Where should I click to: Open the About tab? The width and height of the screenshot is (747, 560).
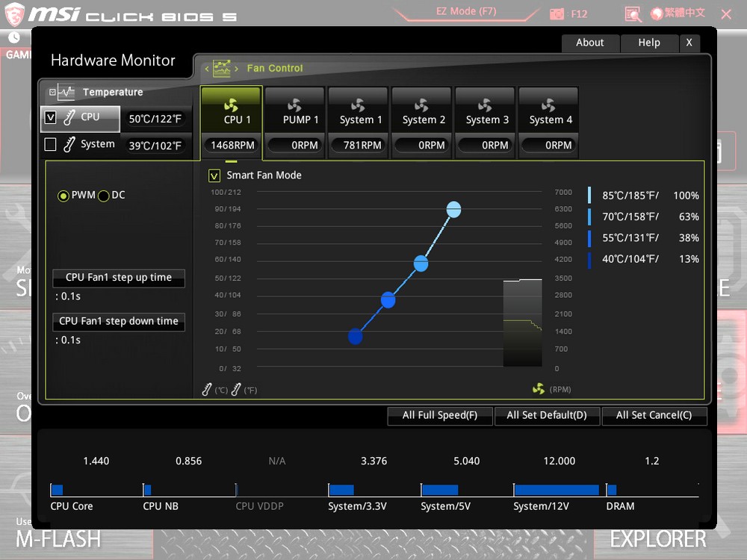coord(589,43)
